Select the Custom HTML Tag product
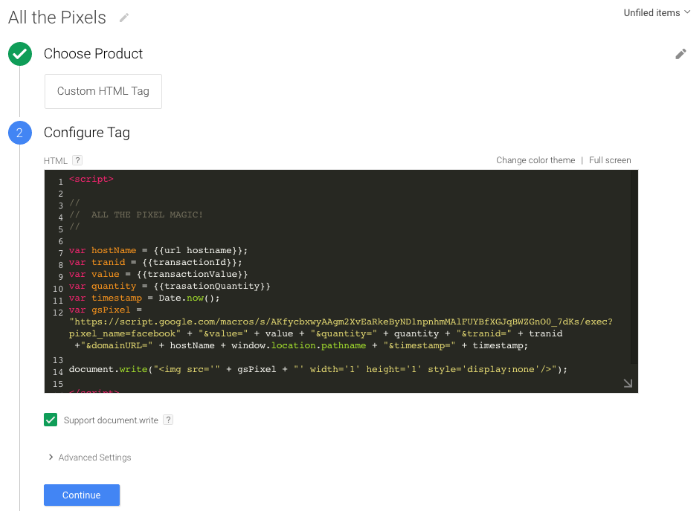Screen dimensions: 697x513 103,91
